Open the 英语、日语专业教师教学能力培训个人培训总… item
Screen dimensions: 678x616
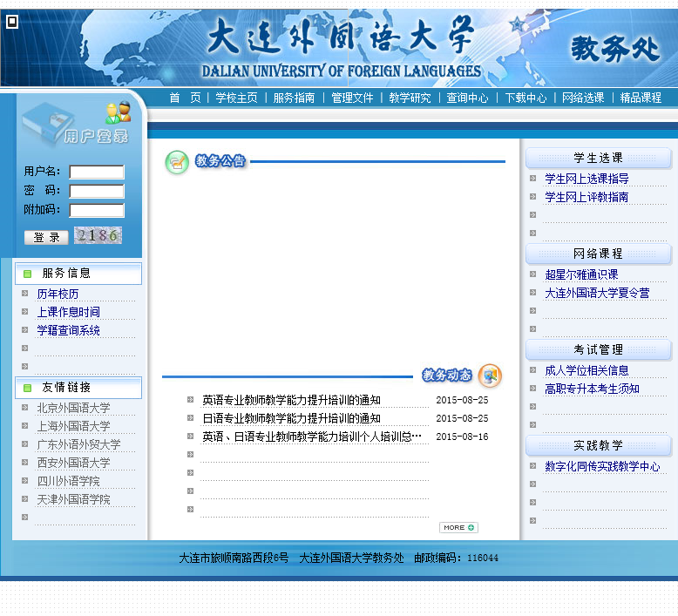(x=312, y=437)
